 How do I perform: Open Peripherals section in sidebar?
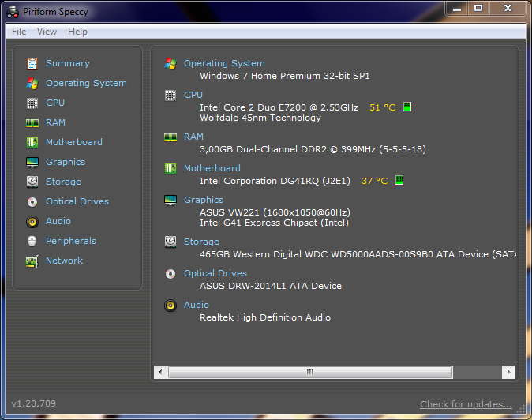[71, 241]
